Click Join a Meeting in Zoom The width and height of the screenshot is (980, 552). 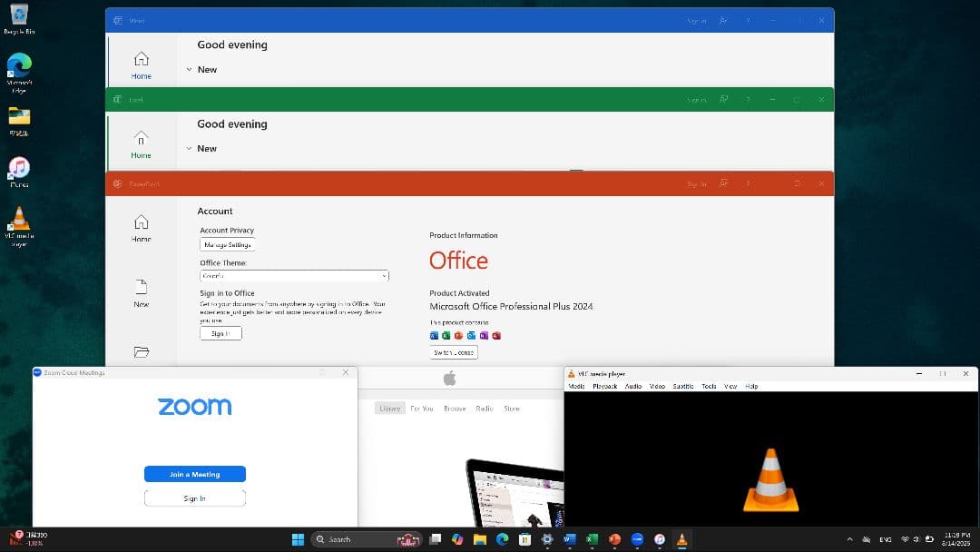[194, 474]
